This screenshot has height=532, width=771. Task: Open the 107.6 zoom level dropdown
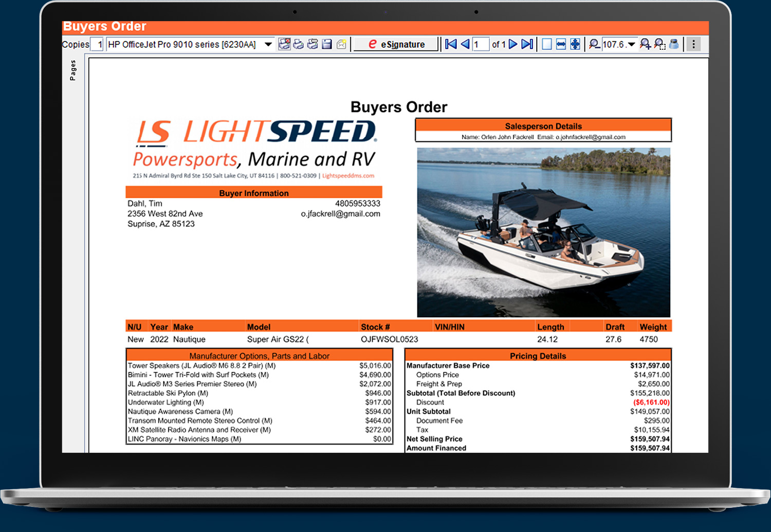[631, 44]
